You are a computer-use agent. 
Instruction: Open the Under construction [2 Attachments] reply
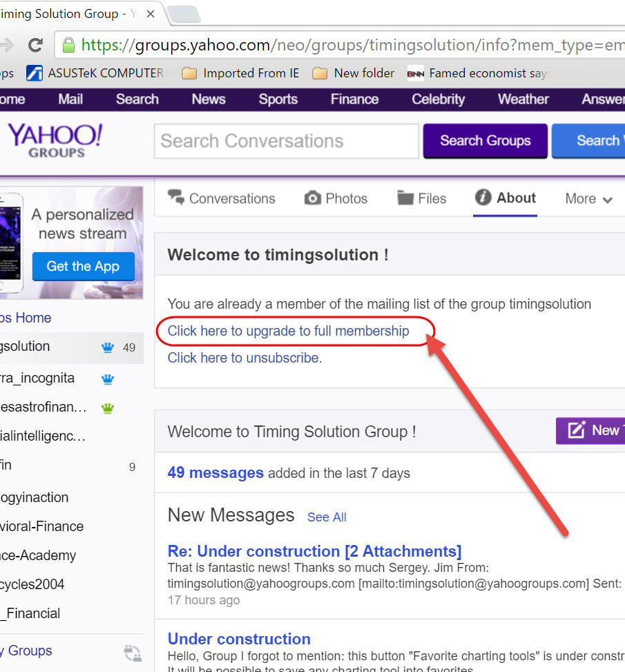[314, 551]
